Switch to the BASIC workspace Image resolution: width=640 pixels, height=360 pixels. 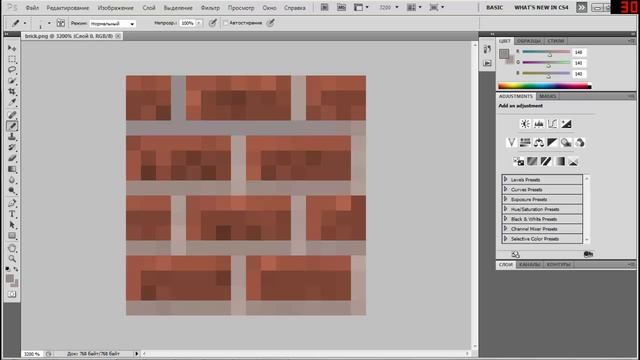coord(494,7)
